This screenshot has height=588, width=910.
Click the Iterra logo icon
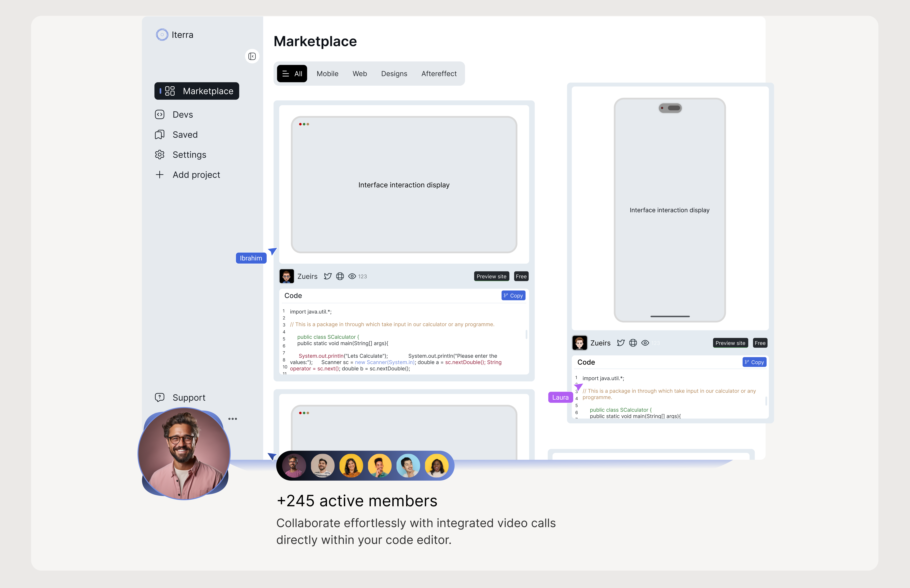pyautogui.click(x=162, y=35)
